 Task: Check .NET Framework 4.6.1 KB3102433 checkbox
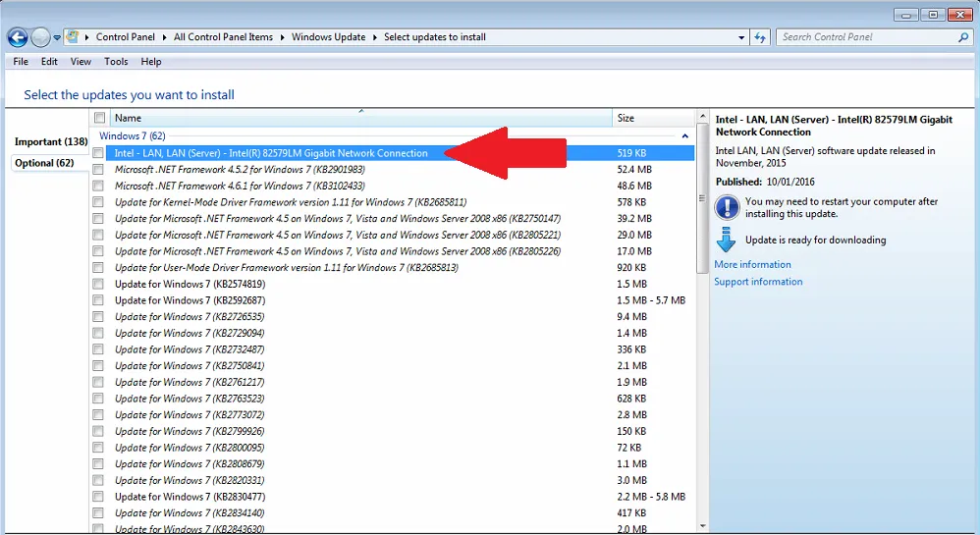click(98, 186)
